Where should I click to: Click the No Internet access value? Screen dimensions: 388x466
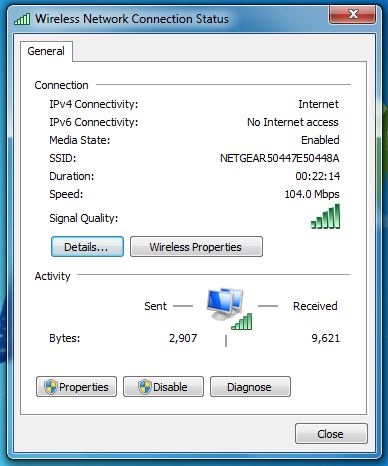click(293, 122)
